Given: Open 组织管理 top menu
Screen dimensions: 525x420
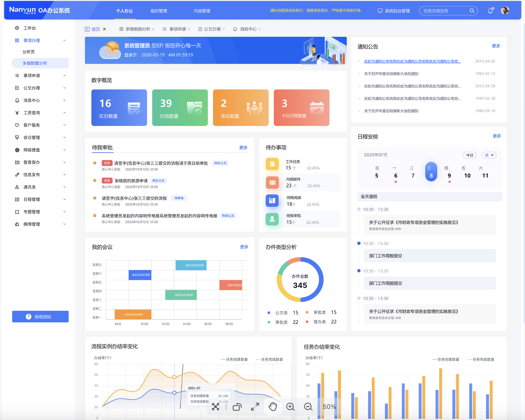Looking at the screenshot, I should 159,11.
